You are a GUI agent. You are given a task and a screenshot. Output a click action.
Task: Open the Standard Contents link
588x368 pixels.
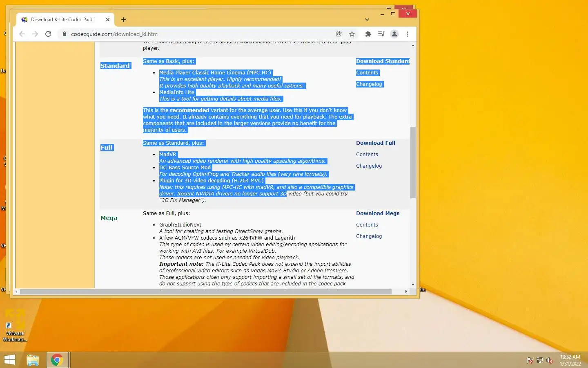tap(367, 73)
